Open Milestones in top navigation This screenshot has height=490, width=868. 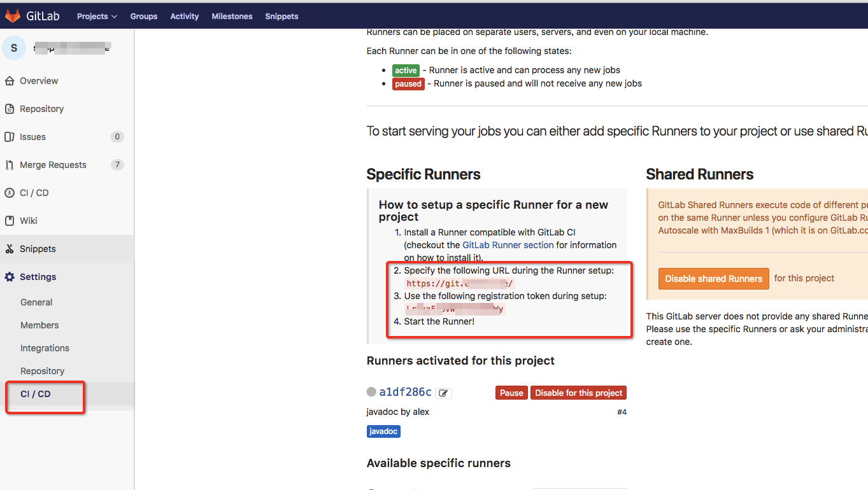click(x=232, y=16)
